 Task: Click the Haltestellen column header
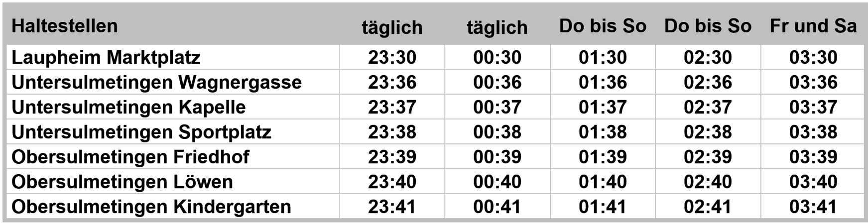tap(65, 26)
